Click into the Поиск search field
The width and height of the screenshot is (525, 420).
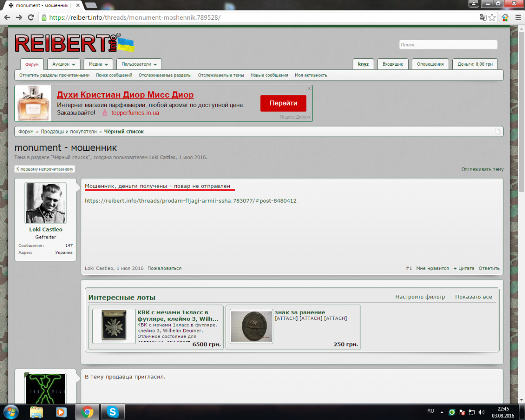point(448,45)
